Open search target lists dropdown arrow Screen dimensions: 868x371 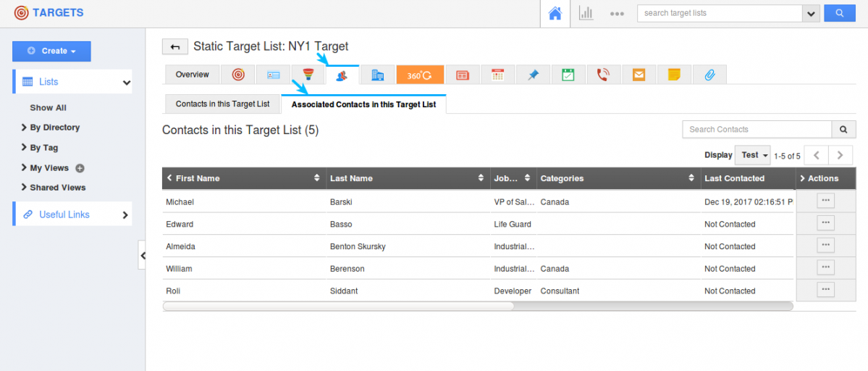click(812, 13)
